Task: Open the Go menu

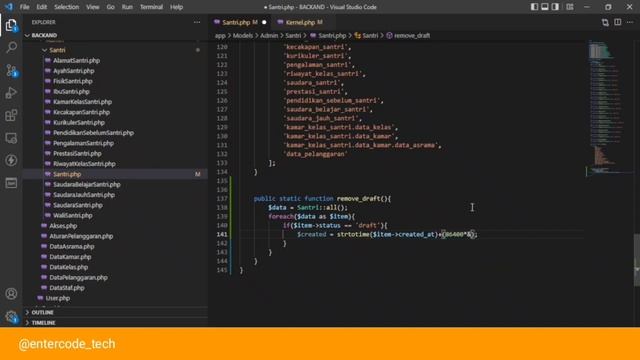Action: pos(111,7)
